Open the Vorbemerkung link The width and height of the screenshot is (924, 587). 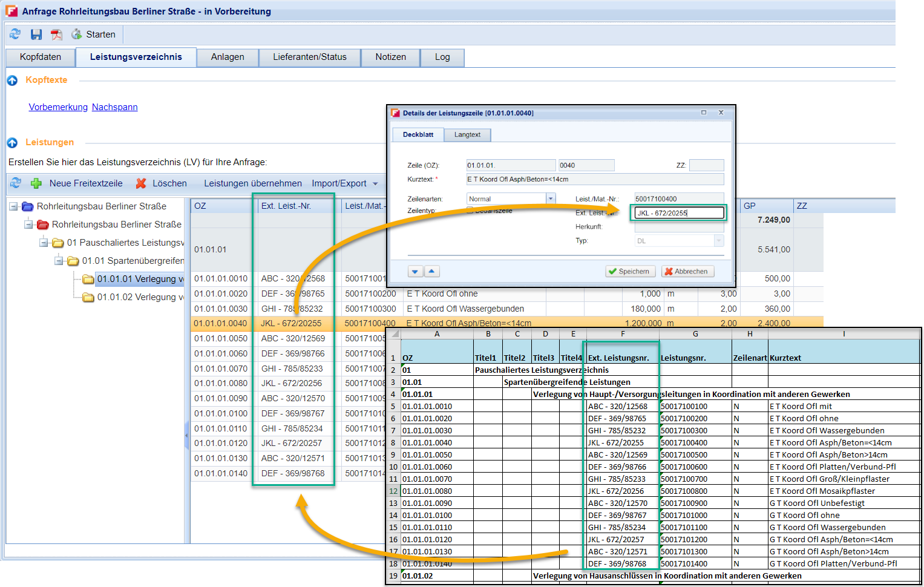click(x=58, y=107)
